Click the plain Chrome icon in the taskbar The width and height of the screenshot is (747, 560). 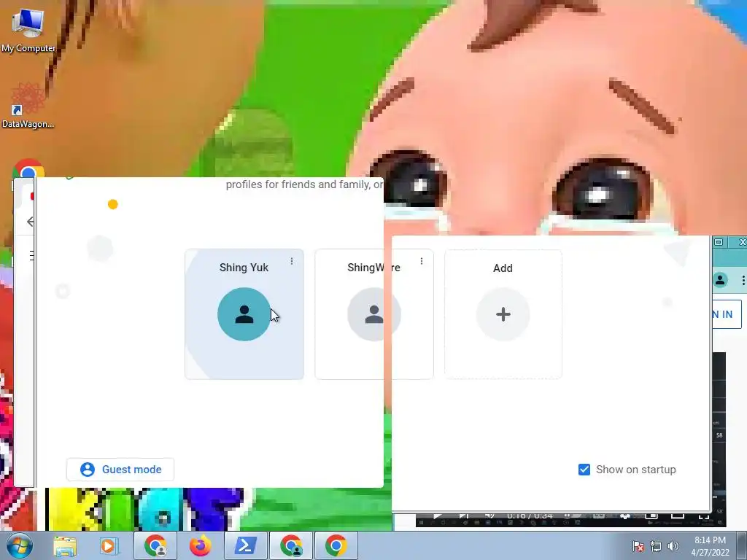tap(336, 545)
